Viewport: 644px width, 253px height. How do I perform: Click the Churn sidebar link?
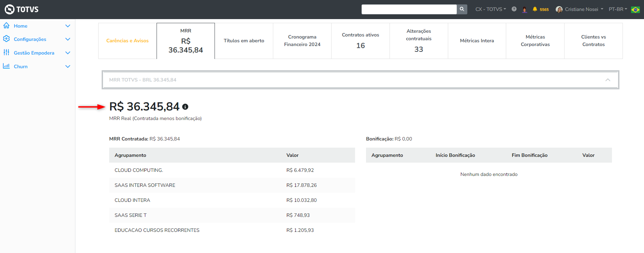click(x=21, y=66)
